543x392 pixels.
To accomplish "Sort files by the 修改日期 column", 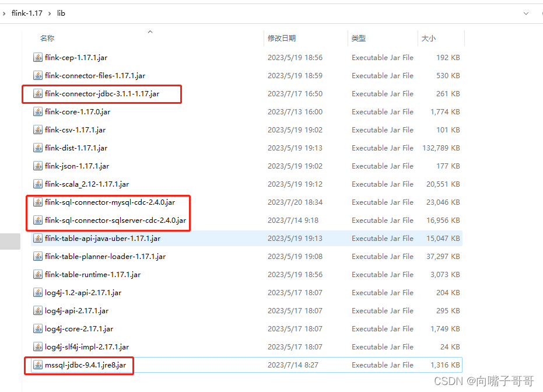I will click(282, 37).
